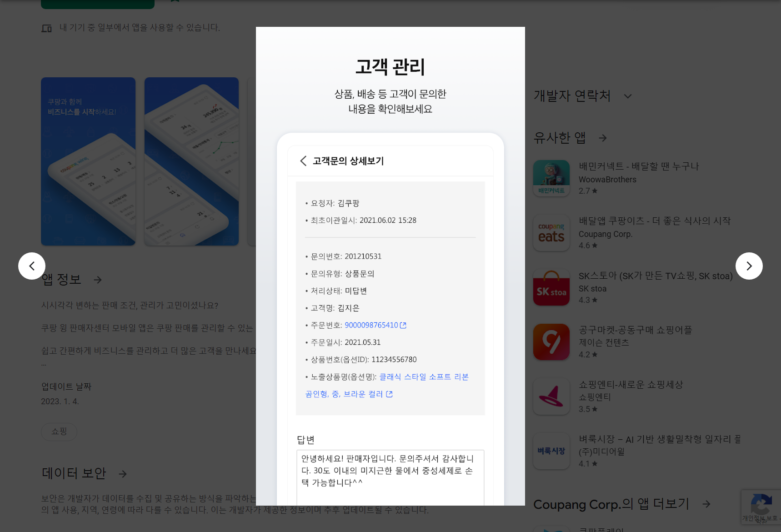Expand the 개발자 연락처 section
The image size is (781, 532).
click(628, 96)
